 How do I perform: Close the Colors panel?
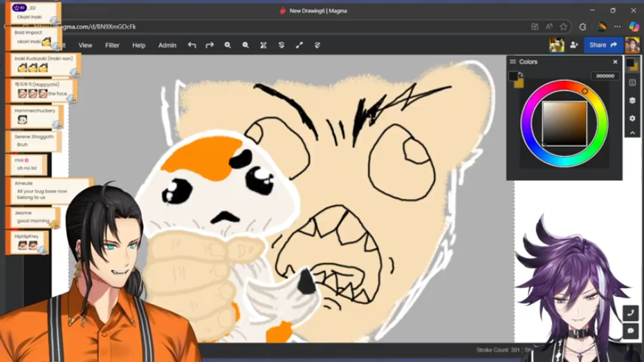(x=615, y=62)
